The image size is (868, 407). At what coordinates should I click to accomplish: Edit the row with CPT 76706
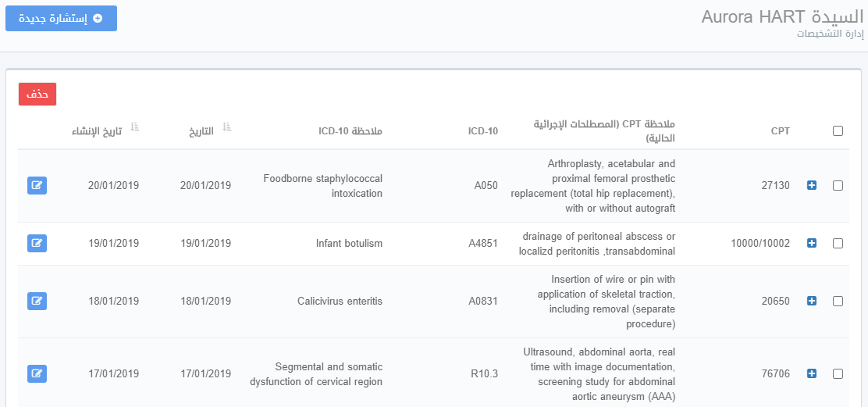coord(37,374)
